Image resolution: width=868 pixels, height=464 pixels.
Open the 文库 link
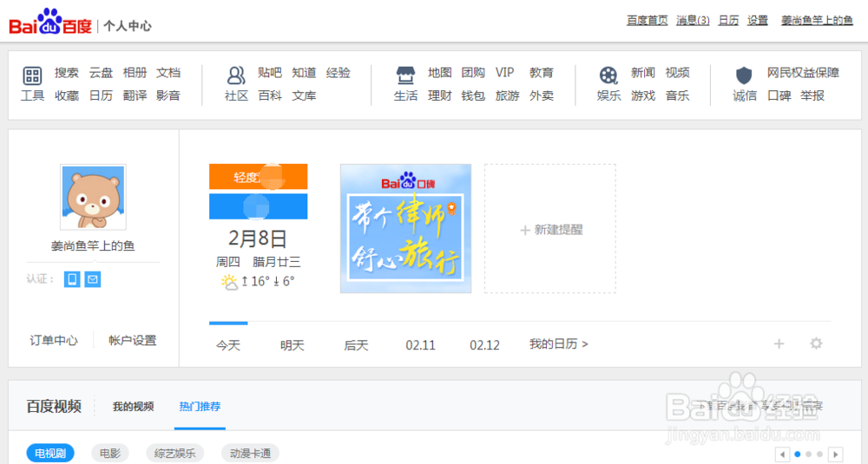click(304, 95)
